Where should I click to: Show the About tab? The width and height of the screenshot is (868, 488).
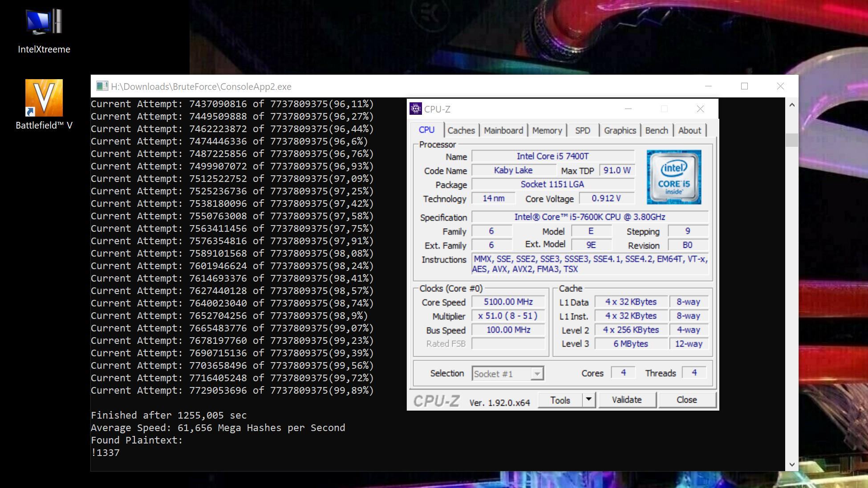click(x=690, y=130)
